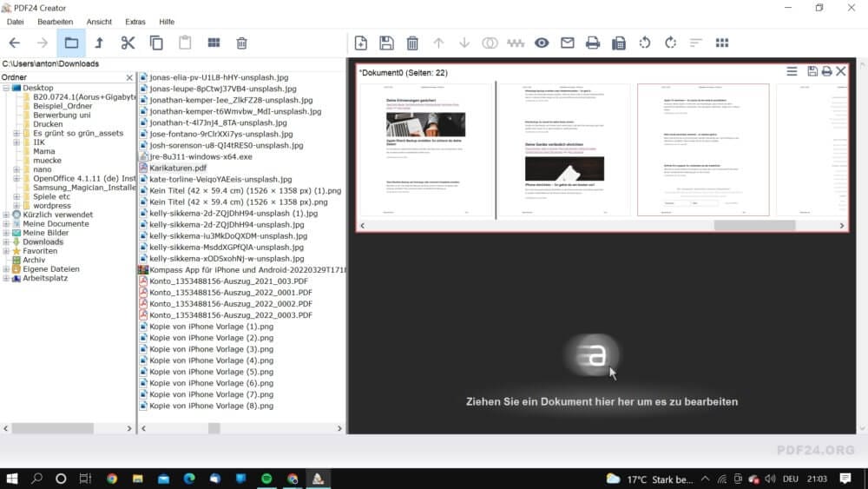Click the merge documents overlapping circles icon
The width and height of the screenshot is (868, 489).
(490, 43)
